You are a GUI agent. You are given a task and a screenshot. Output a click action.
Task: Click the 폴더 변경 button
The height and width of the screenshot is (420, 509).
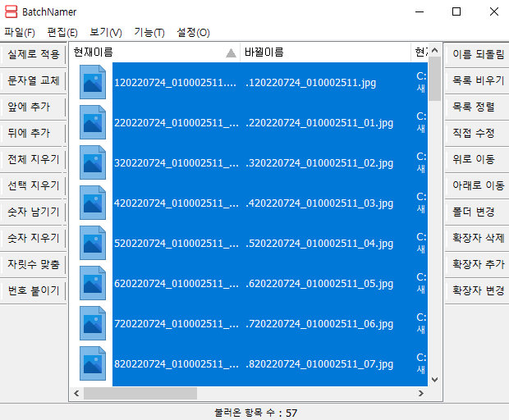point(478,212)
